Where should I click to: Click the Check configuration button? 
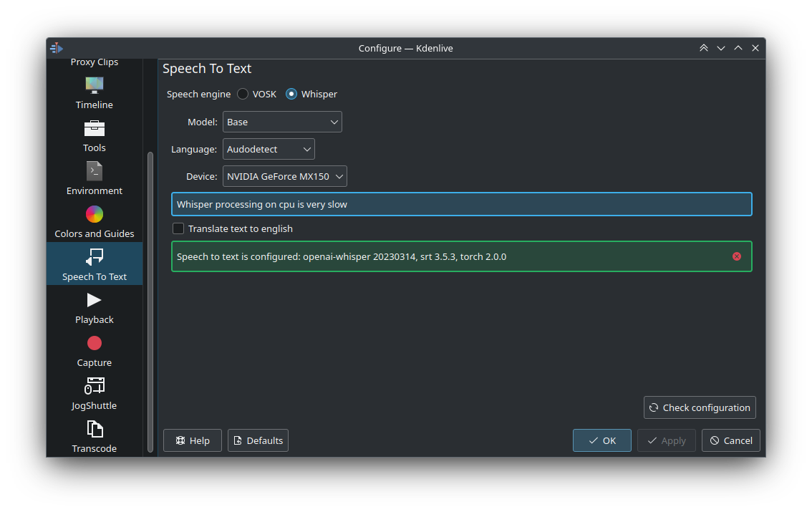[x=700, y=407]
